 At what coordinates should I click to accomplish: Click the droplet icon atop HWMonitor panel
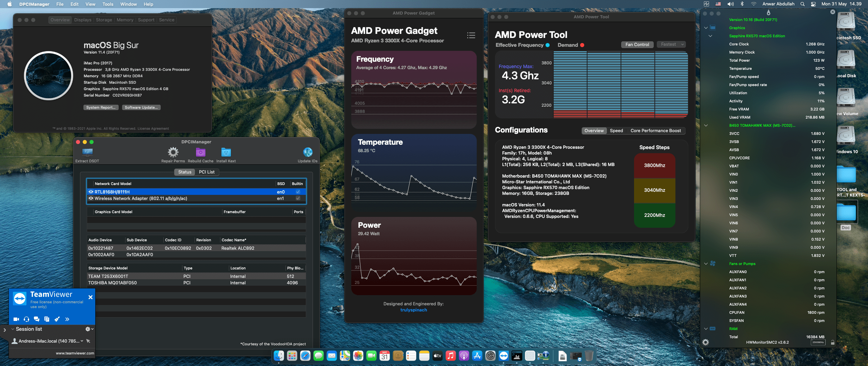[768, 13]
